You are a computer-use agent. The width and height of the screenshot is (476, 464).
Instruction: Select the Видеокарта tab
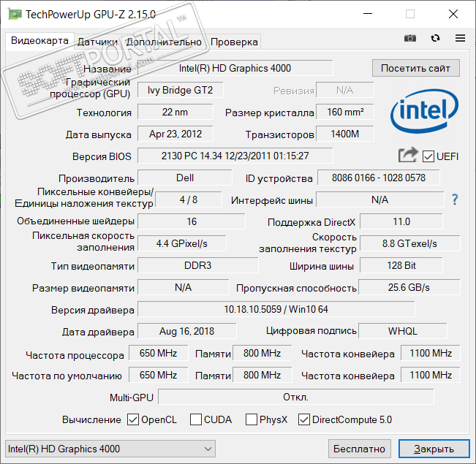pos(39,41)
